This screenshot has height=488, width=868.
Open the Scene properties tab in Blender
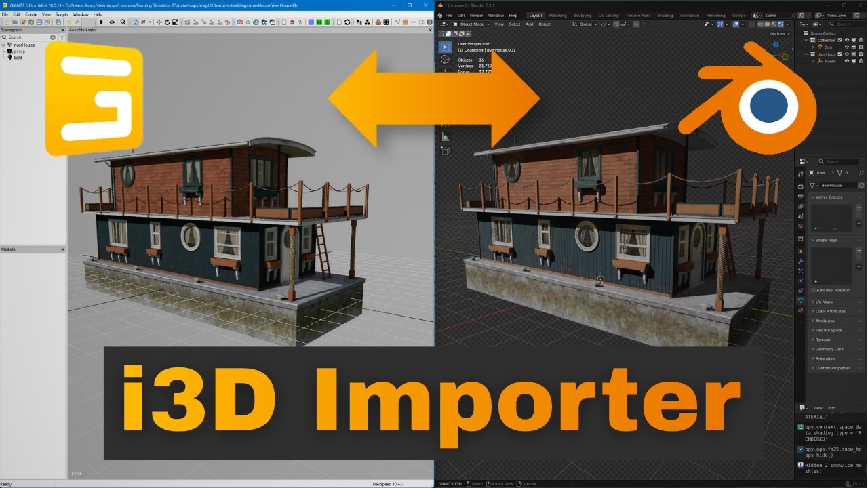pyautogui.click(x=800, y=216)
